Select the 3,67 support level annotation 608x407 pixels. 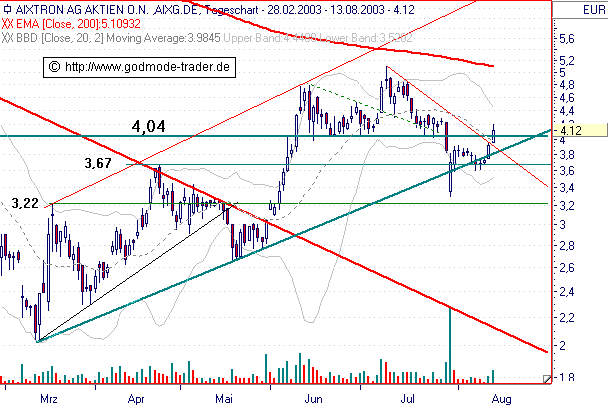point(98,163)
